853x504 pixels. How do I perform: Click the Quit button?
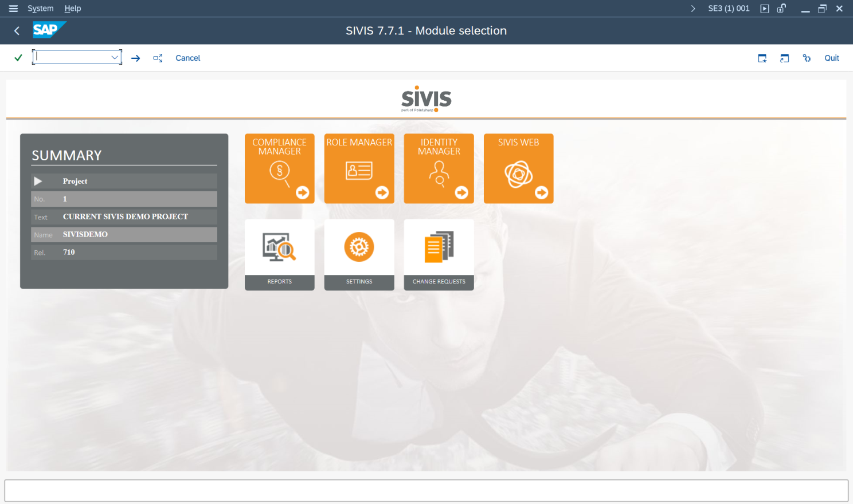[x=832, y=58]
